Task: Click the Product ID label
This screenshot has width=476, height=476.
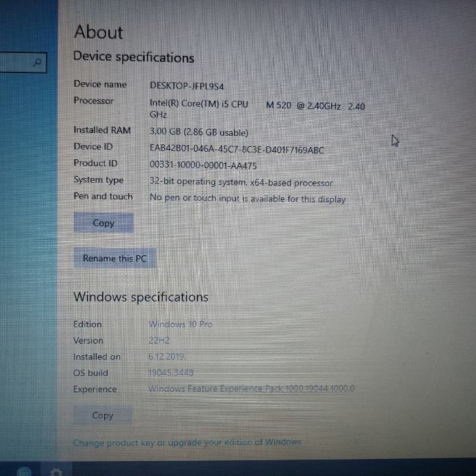Action: coord(95,163)
